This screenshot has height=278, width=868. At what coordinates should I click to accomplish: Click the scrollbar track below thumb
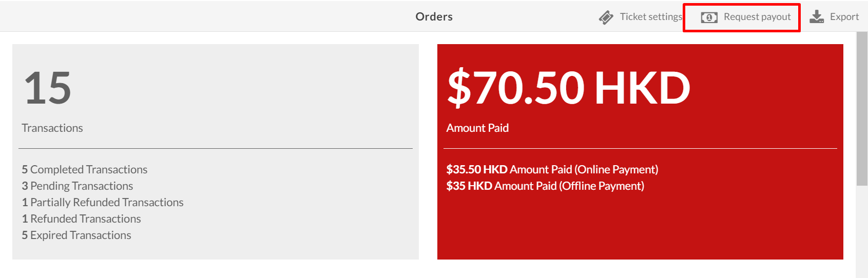click(862, 231)
